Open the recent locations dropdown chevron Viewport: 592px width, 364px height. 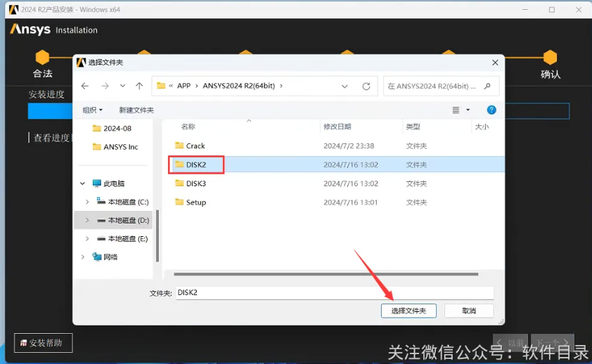coord(123,86)
